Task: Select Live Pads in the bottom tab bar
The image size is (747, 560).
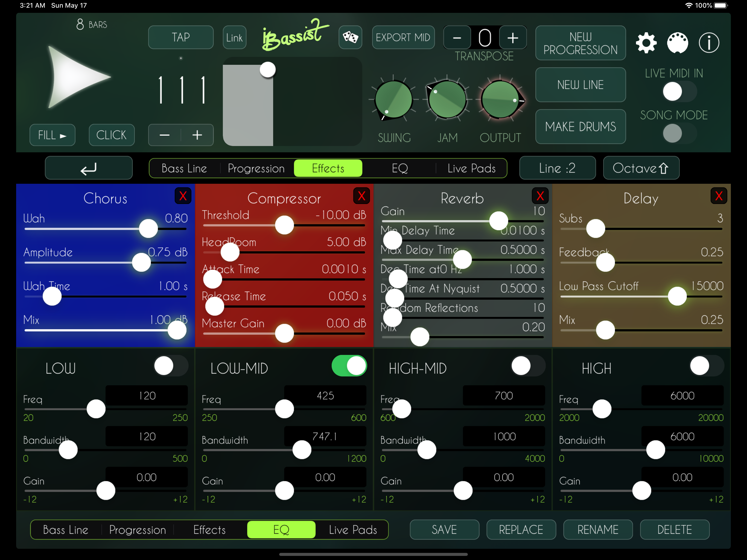Action: coord(352,530)
